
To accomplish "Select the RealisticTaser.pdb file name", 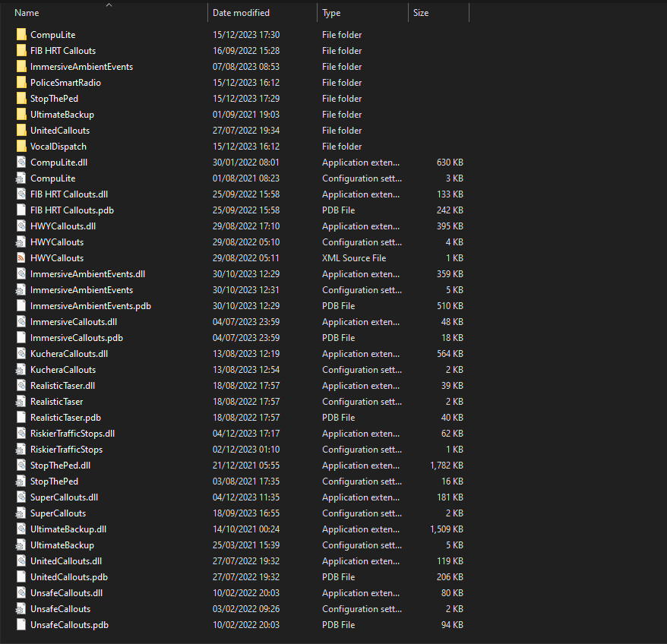I will coord(65,417).
